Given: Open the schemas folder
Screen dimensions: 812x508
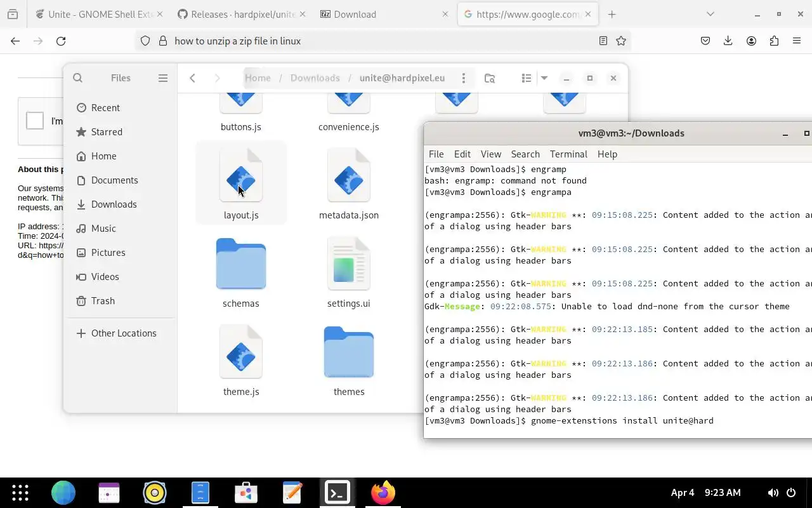Looking at the screenshot, I should (x=241, y=264).
